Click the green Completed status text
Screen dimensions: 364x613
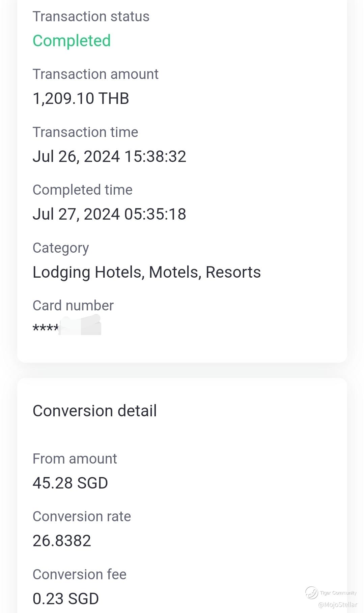72,41
